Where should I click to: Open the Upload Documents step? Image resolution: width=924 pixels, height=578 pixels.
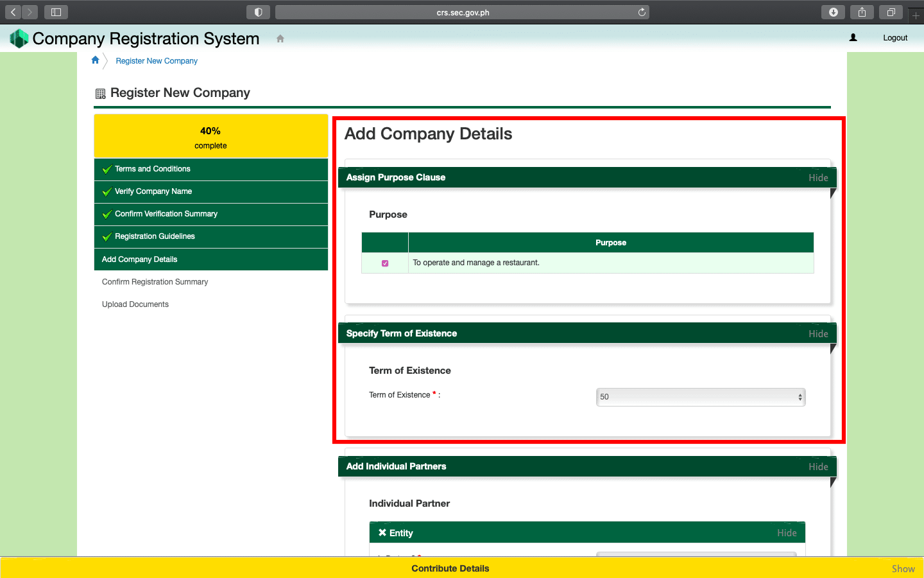click(x=135, y=304)
